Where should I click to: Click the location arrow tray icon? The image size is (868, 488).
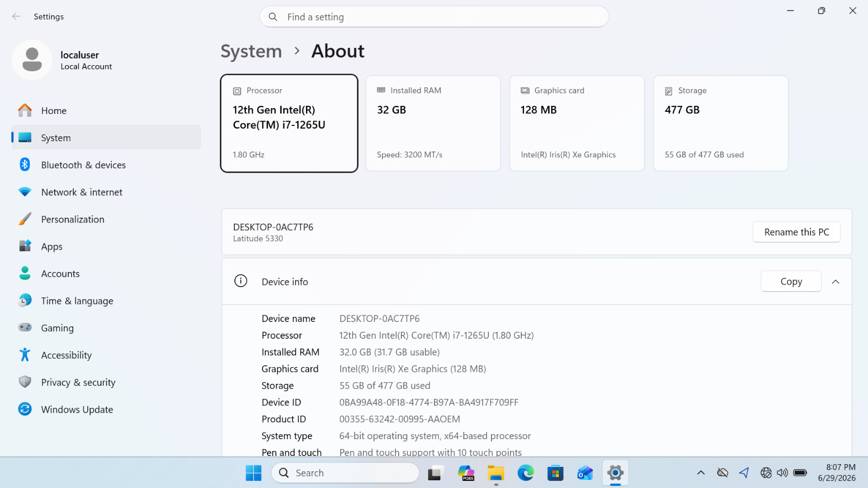pyautogui.click(x=744, y=473)
